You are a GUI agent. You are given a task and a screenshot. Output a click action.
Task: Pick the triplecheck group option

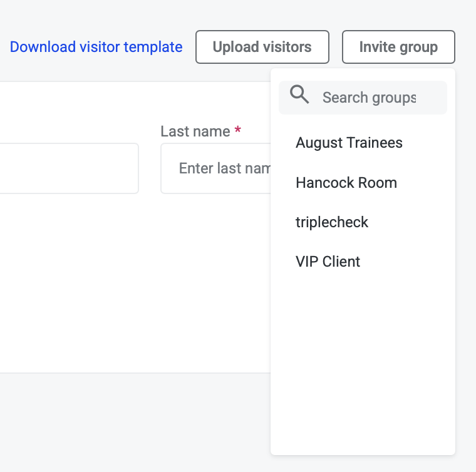pyautogui.click(x=332, y=222)
